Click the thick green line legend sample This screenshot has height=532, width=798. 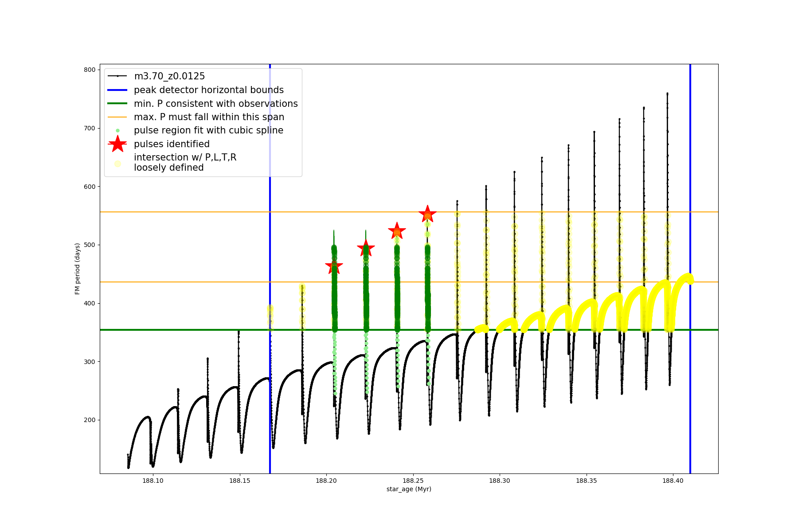point(117,104)
